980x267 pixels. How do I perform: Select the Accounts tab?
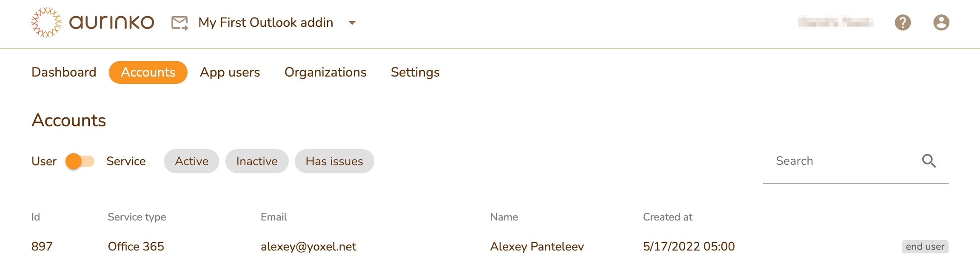point(148,72)
